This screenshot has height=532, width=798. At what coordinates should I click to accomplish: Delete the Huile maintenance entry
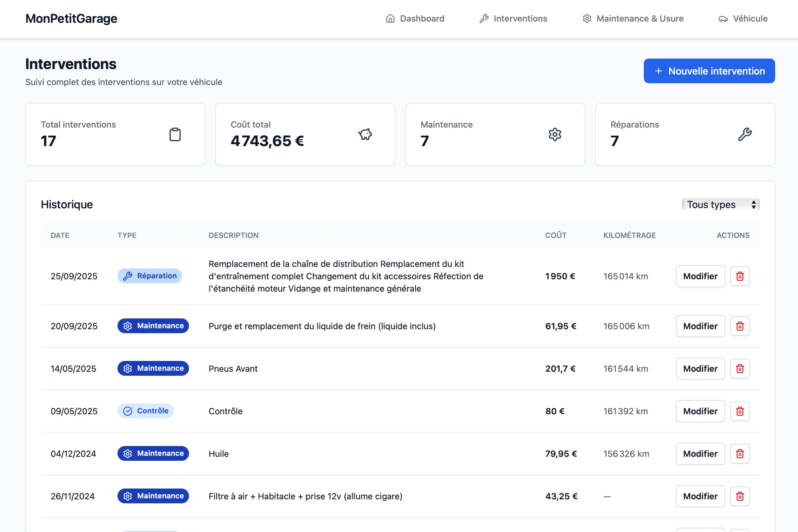point(740,454)
